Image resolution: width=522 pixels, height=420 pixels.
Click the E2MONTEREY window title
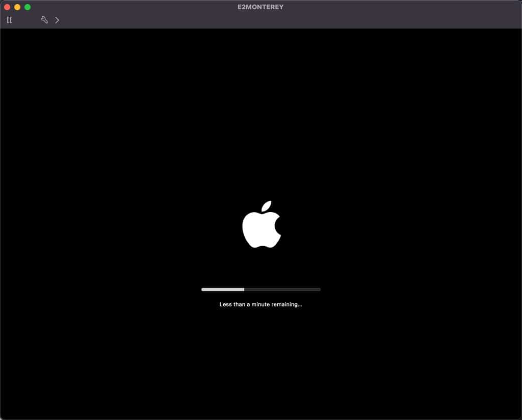[x=260, y=7]
